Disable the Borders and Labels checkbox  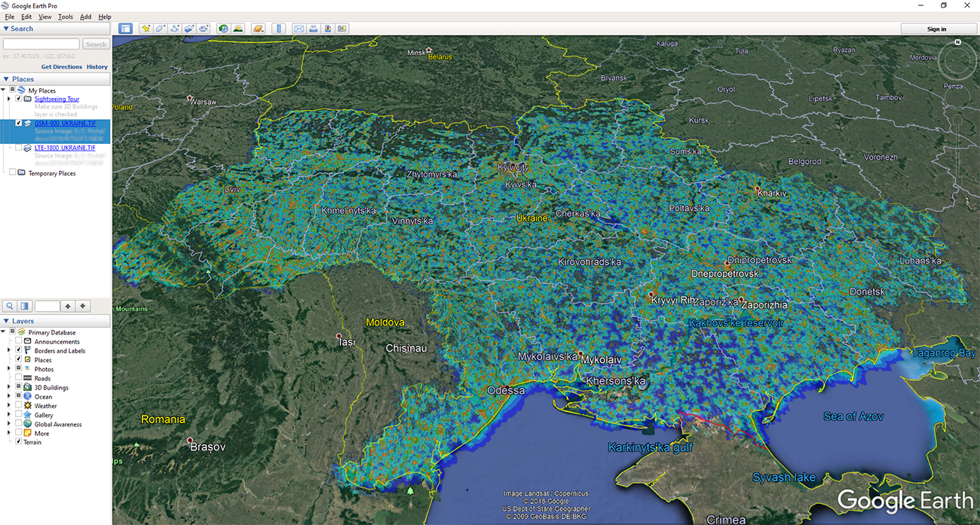click(19, 350)
